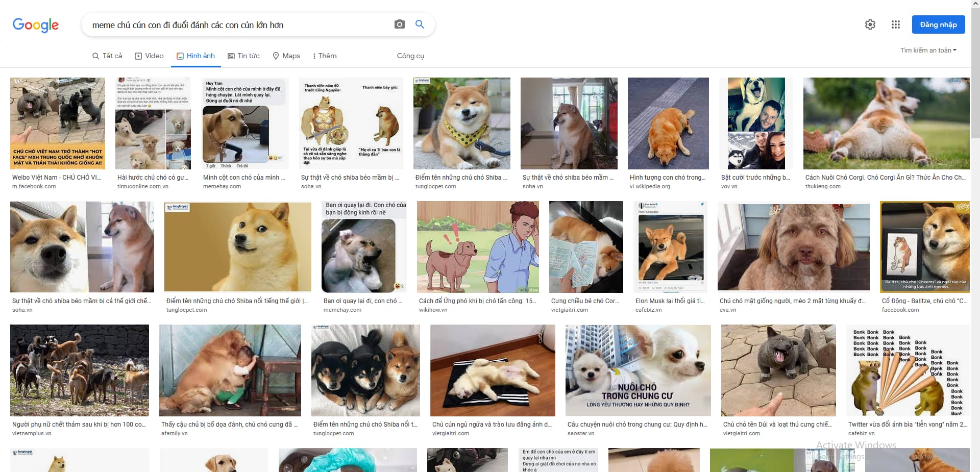Open the pack of dogs thumbnail

click(x=80, y=370)
